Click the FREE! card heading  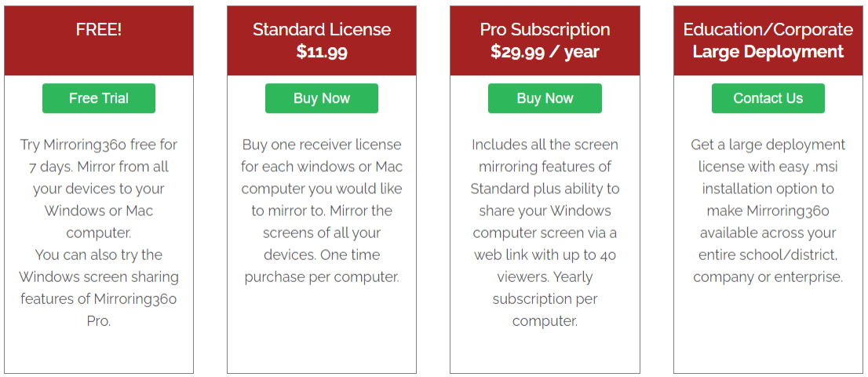[x=99, y=30]
